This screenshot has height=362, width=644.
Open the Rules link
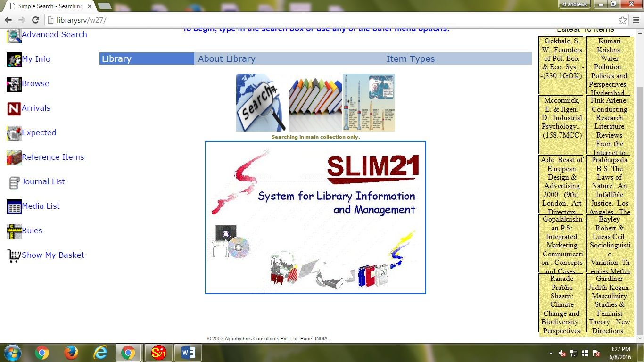pyautogui.click(x=32, y=230)
